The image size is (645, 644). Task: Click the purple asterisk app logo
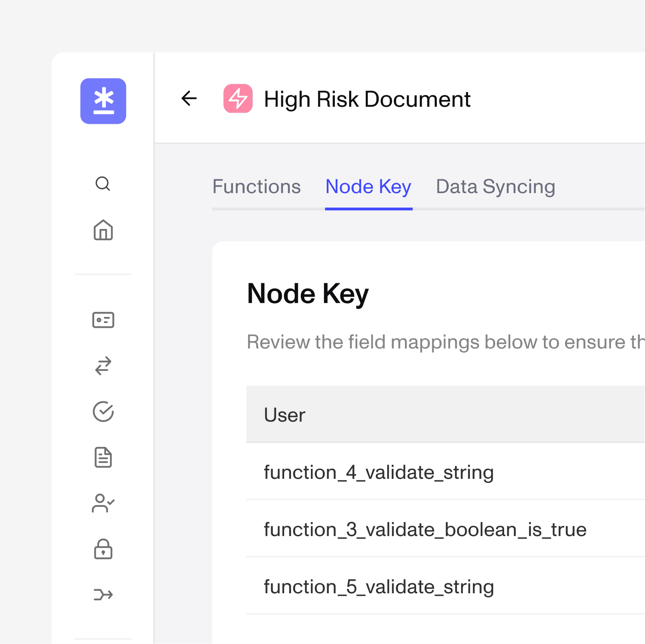tap(103, 101)
